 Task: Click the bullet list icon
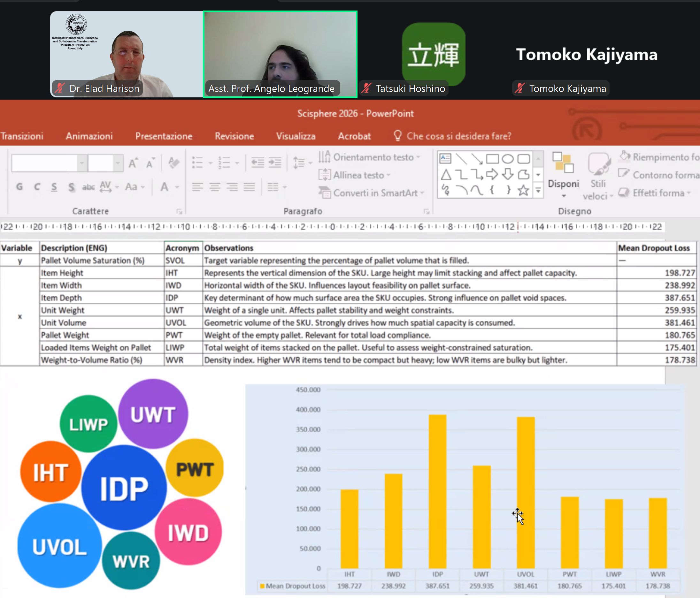(197, 163)
